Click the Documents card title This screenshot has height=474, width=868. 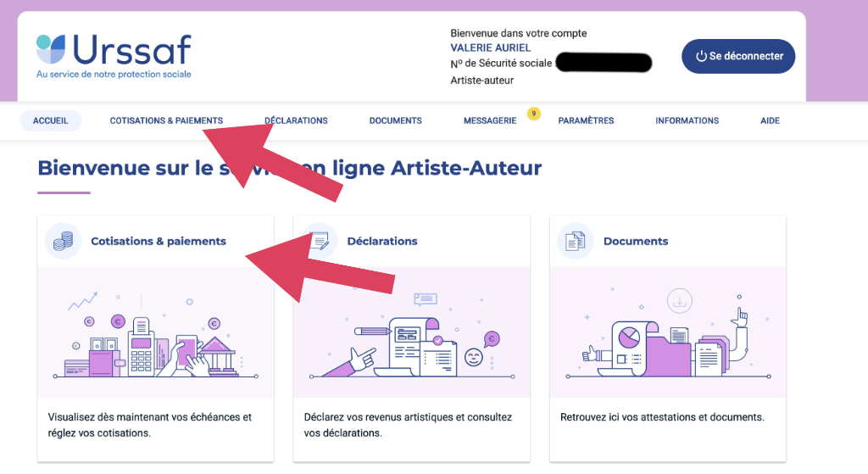(x=636, y=241)
